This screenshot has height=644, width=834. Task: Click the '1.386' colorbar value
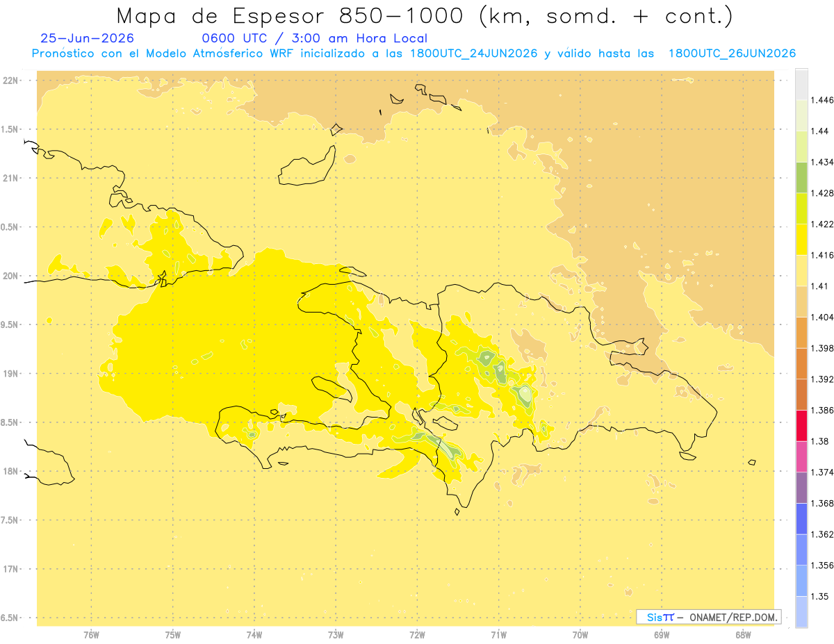coord(821,411)
